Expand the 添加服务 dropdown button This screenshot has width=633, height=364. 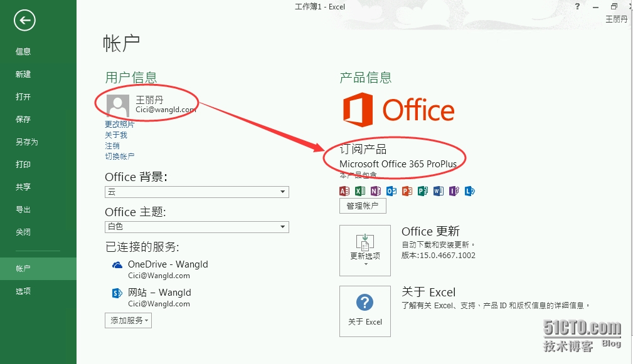point(128,321)
